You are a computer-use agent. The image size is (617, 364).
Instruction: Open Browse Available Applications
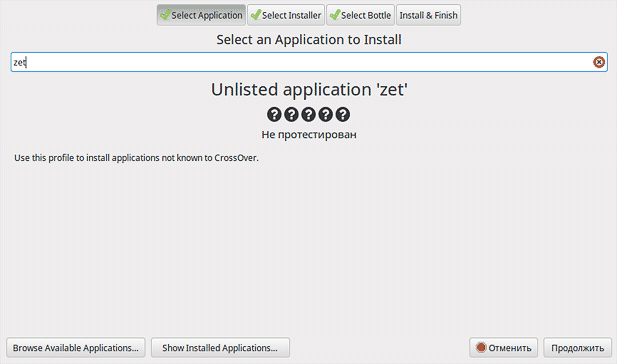pyautogui.click(x=76, y=348)
